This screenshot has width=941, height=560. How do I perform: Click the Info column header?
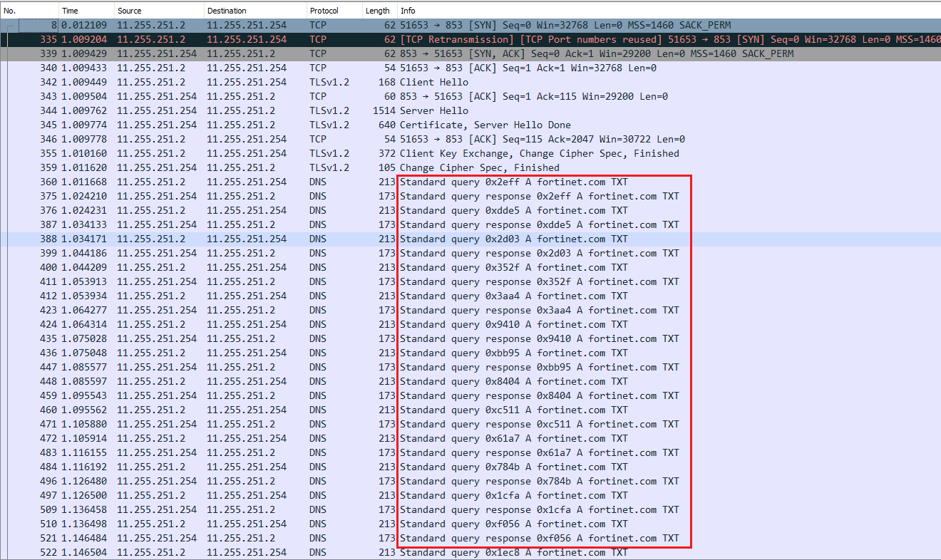[669, 11]
